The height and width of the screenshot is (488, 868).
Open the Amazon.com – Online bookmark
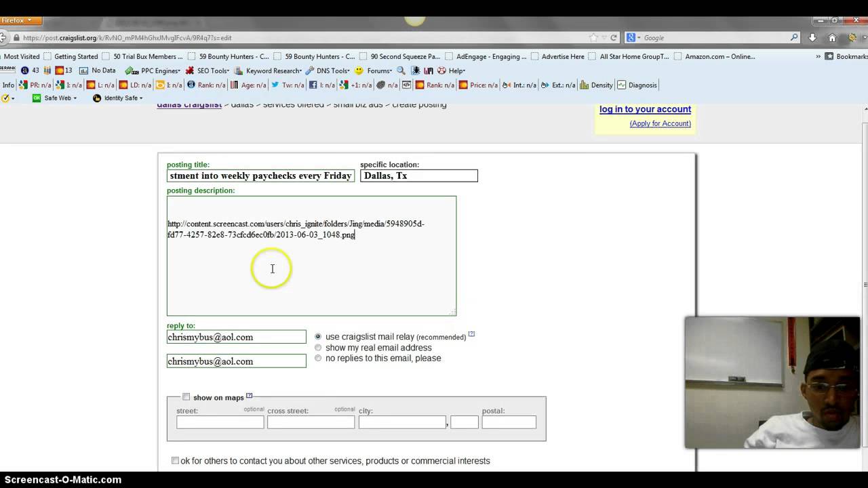pyautogui.click(x=714, y=56)
